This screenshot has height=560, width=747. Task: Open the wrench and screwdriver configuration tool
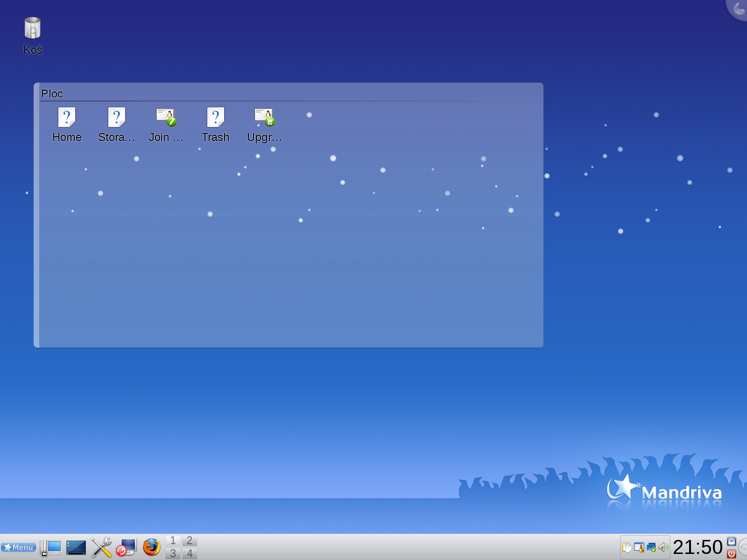click(x=101, y=547)
